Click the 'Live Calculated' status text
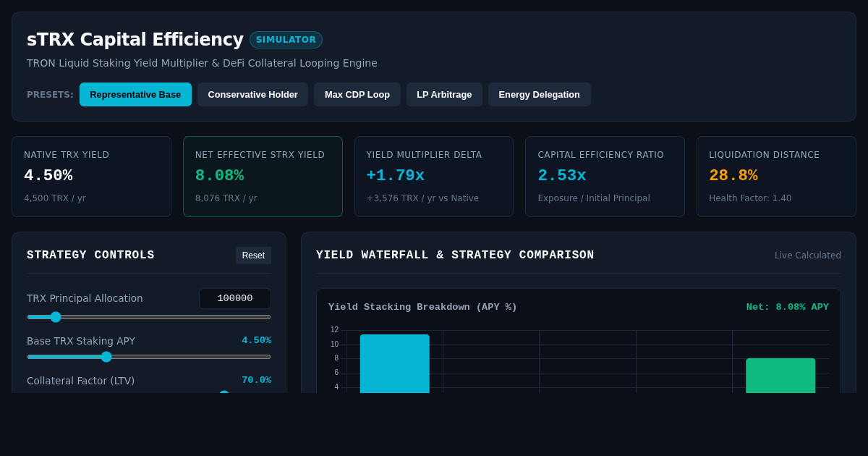868x456 pixels. point(808,256)
